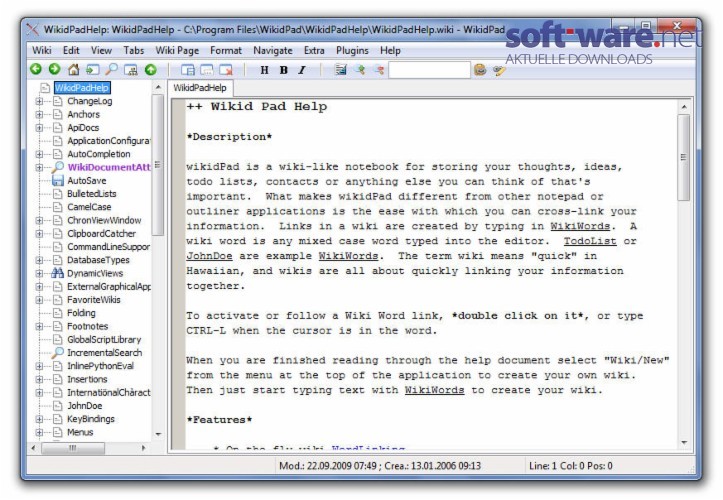
Task: Select the GlobalScriptLibrary tree item
Action: [104, 339]
